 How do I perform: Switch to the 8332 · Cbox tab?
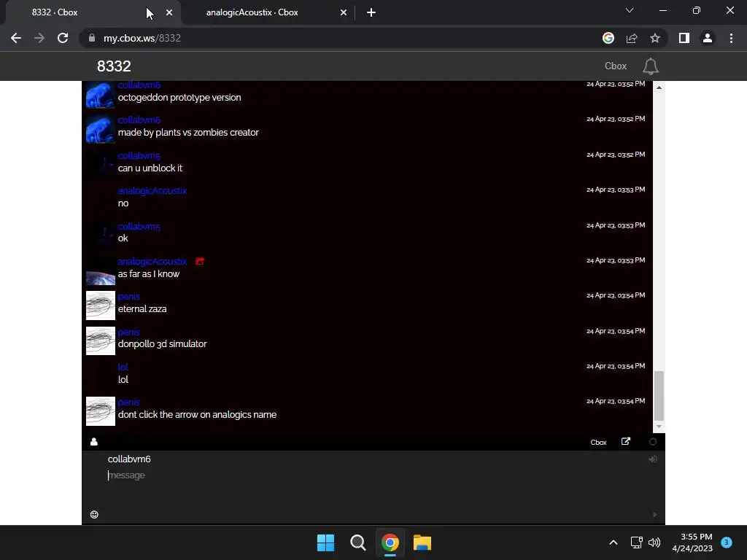(x=90, y=12)
